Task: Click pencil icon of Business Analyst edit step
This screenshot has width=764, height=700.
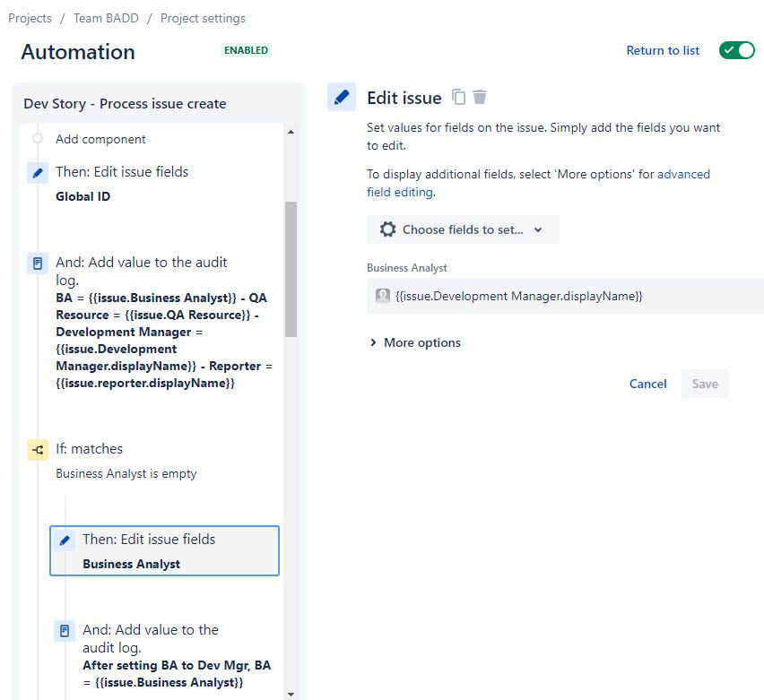Action: tap(65, 540)
